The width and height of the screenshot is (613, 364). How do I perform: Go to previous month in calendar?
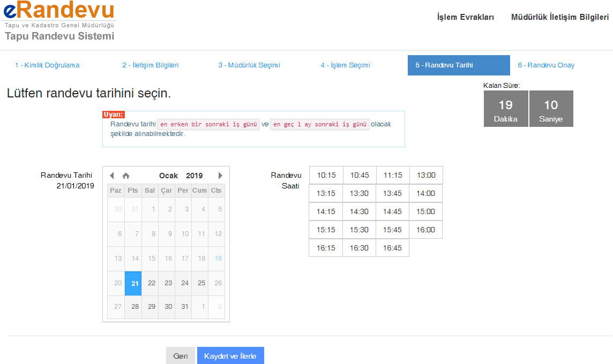tap(112, 176)
